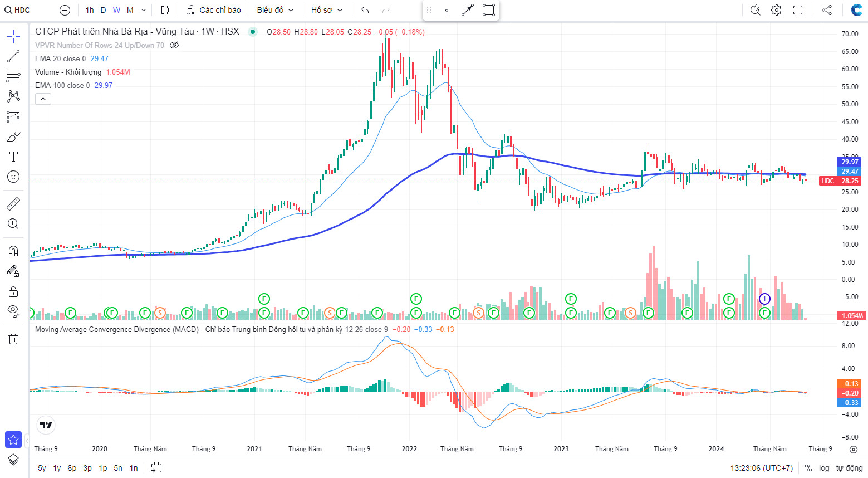Select the rectangle tool in floating toolbar

pyautogui.click(x=488, y=10)
